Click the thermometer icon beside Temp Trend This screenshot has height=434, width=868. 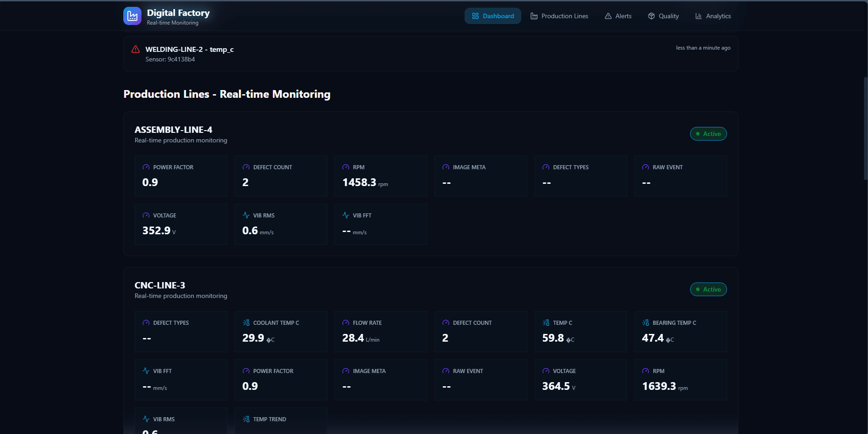click(246, 419)
